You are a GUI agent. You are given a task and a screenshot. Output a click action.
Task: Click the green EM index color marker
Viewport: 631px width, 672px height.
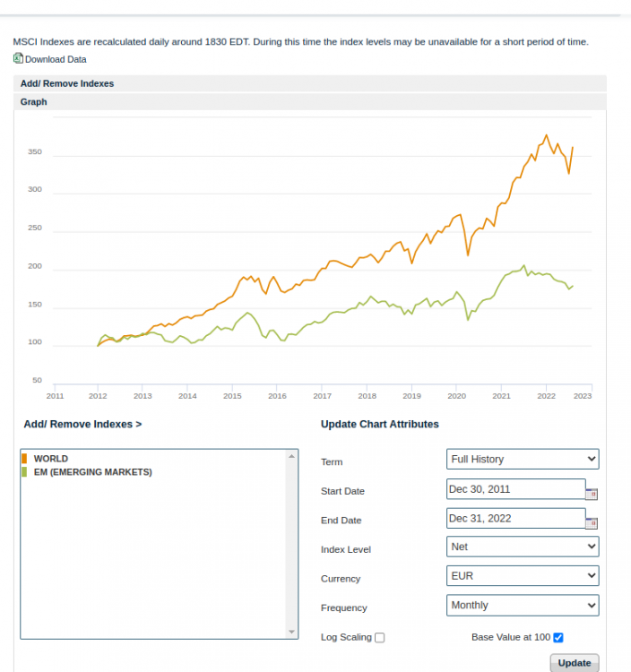coord(24,472)
